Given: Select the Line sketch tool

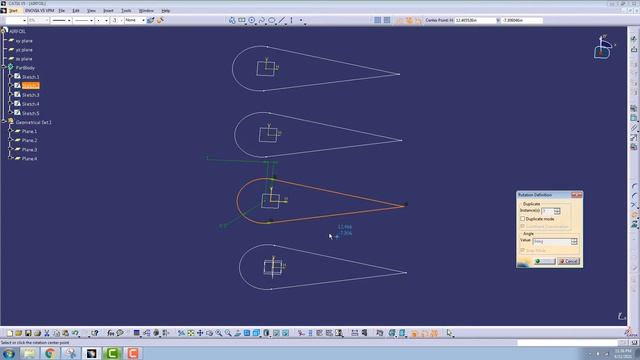Looking at the screenshot, I should pos(281,20).
